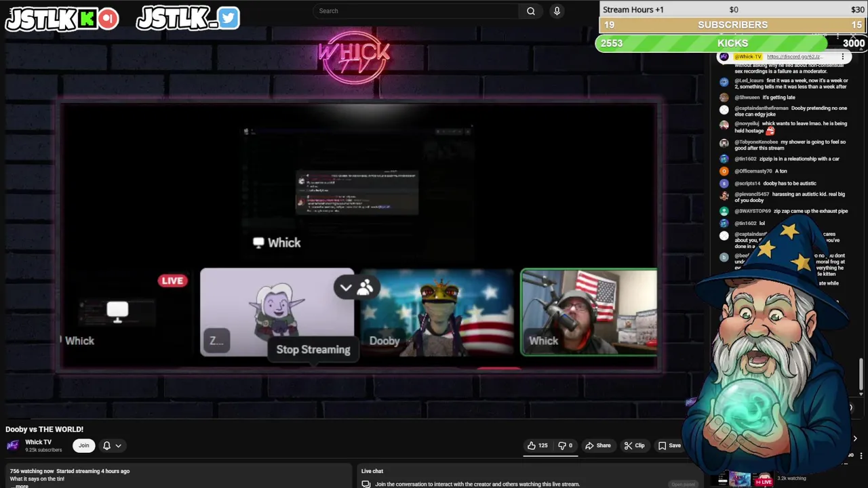Click the Stream Hours +1 donation bar
The height and width of the screenshot is (488, 868).
pos(733,9)
